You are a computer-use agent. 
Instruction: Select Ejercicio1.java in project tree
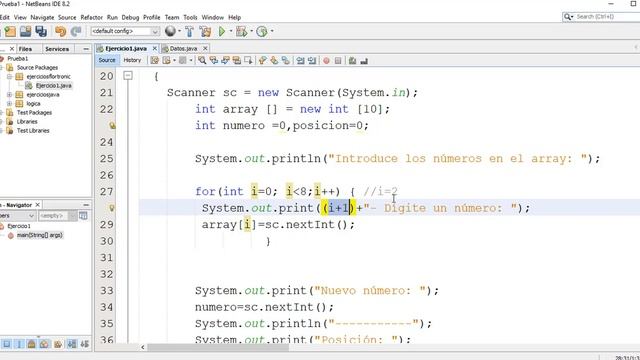pos(53,85)
